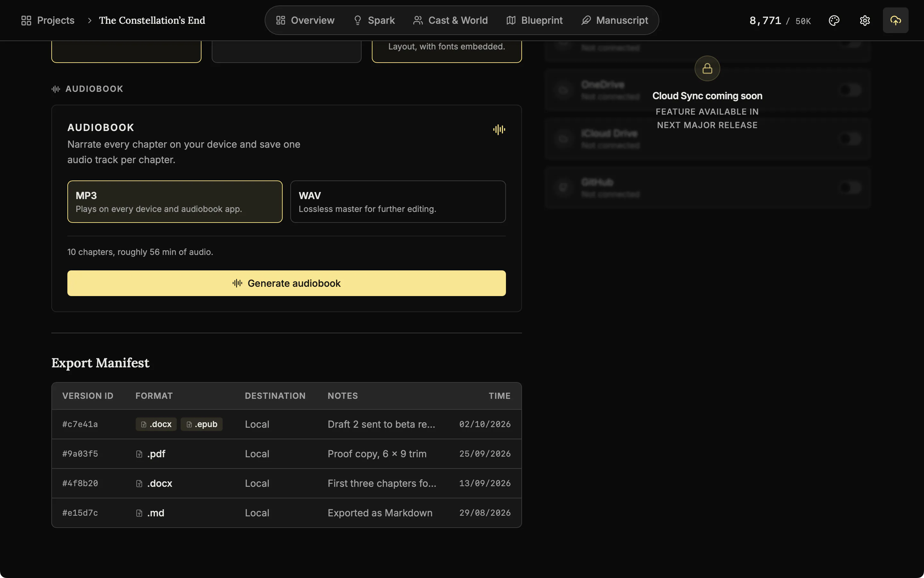Click The Constellation's End breadcrumb
Image resolution: width=924 pixels, height=578 pixels.
[x=152, y=20]
